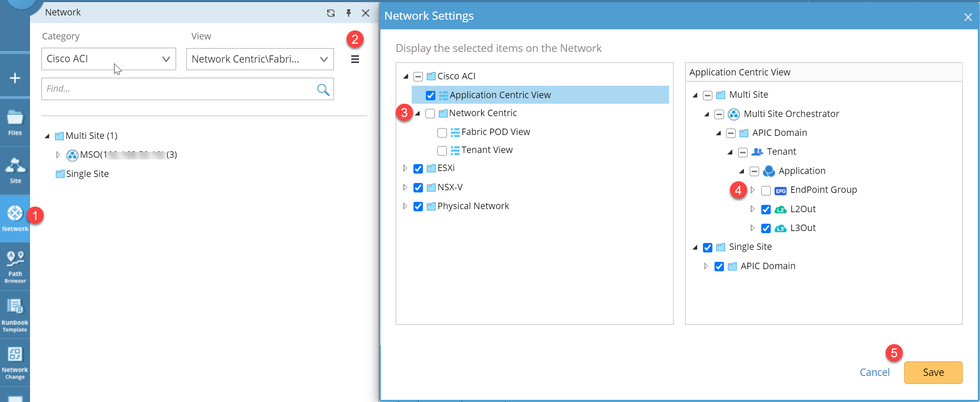Image resolution: width=980 pixels, height=402 pixels.
Task: Click the Cancel link
Action: pos(874,372)
